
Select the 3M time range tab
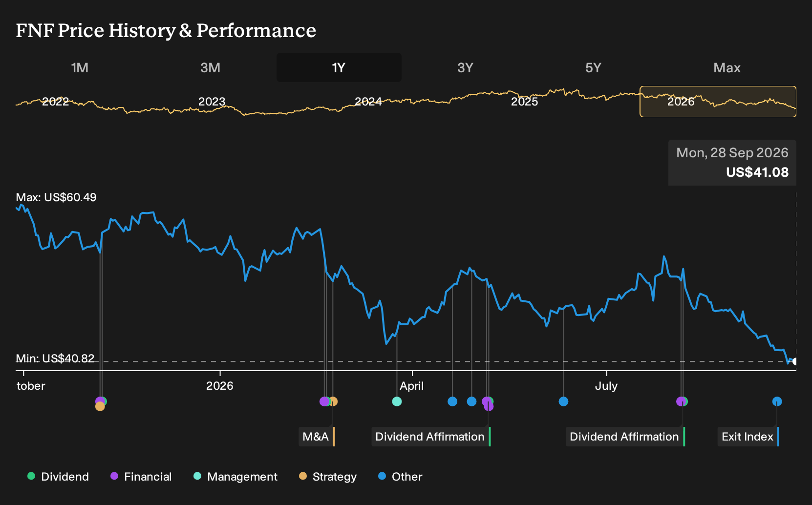point(210,67)
